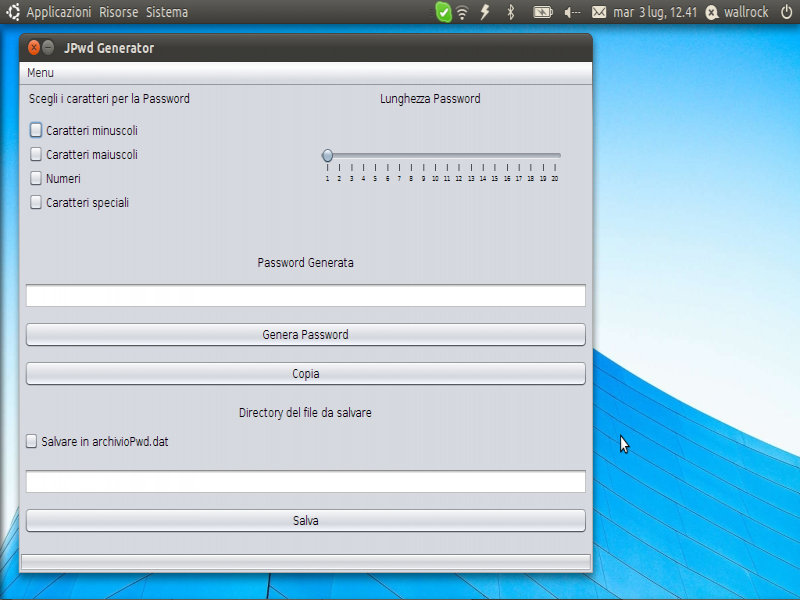Image resolution: width=800 pixels, height=600 pixels.
Task: Open the Applicazioni menu in top panel
Action: pos(59,12)
